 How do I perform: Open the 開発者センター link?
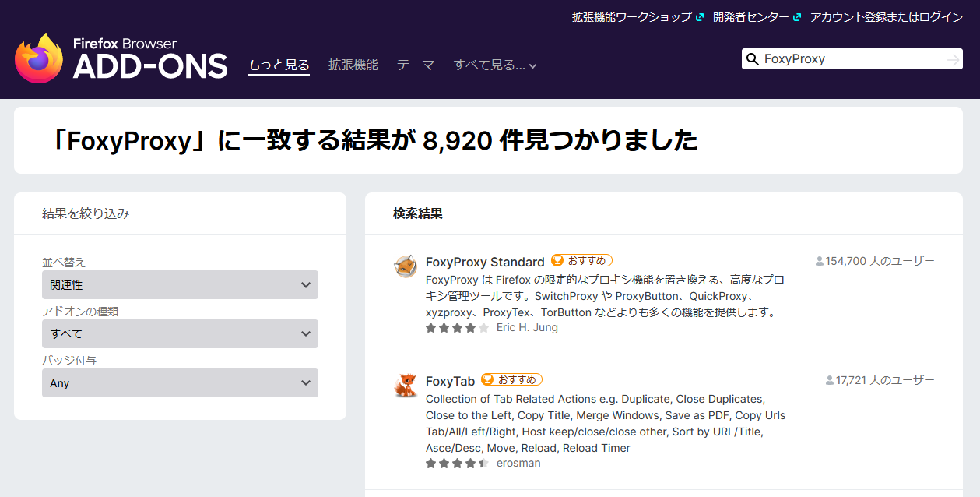750,17
